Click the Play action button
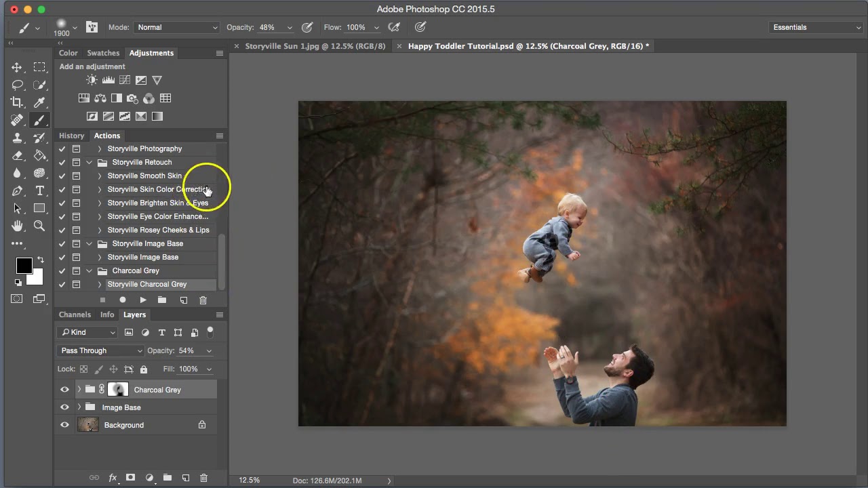The width and height of the screenshot is (868, 488). coord(142,300)
